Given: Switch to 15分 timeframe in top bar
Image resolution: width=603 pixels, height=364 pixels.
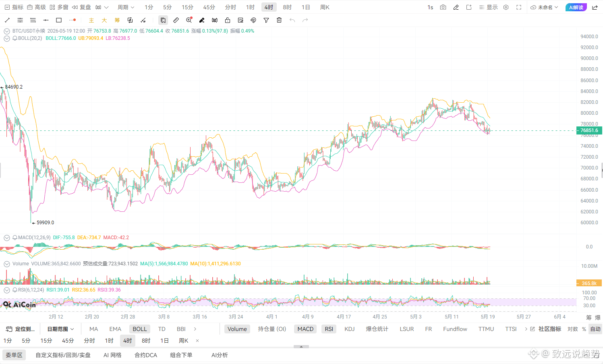Looking at the screenshot, I should coord(187,7).
